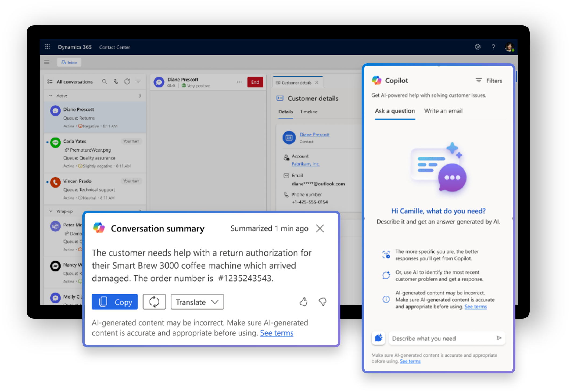Click the Copilot logo in summary card
The height and width of the screenshot is (392, 570).
(99, 228)
